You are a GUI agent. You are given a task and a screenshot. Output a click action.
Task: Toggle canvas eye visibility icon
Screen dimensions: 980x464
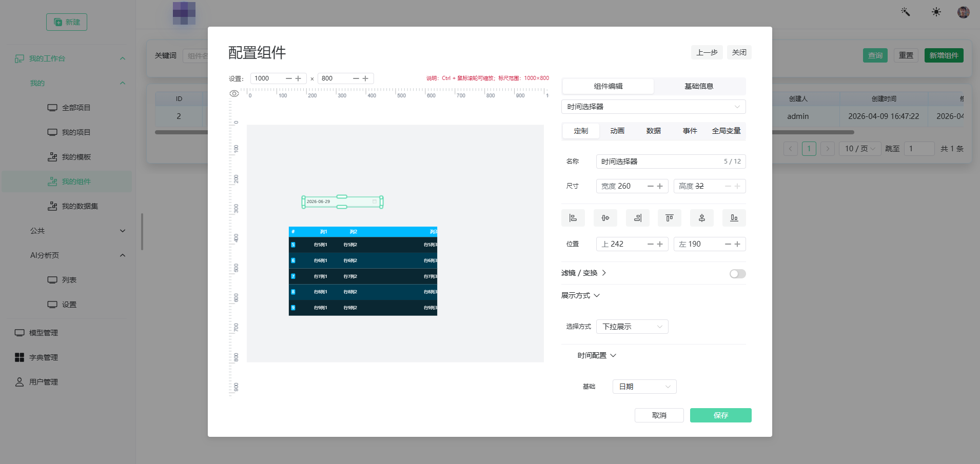click(234, 93)
